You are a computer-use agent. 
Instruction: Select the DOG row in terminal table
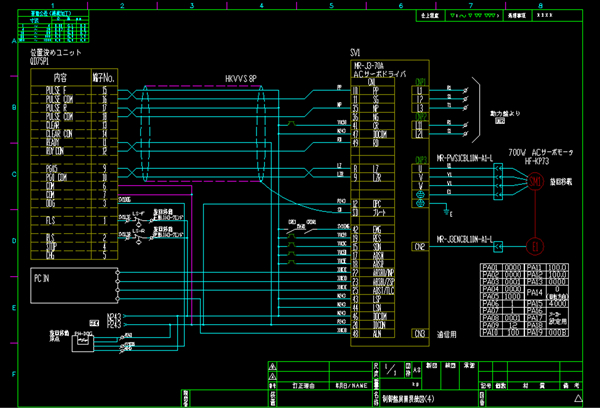(74, 204)
